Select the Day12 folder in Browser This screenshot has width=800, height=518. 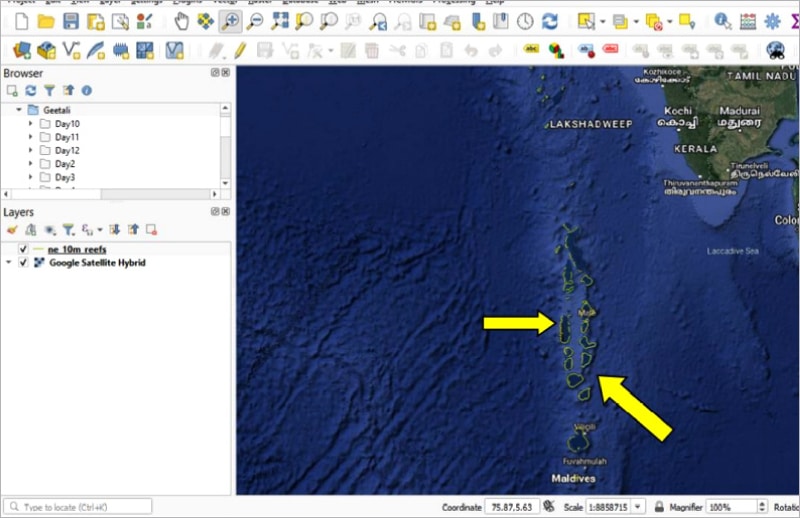[67, 150]
